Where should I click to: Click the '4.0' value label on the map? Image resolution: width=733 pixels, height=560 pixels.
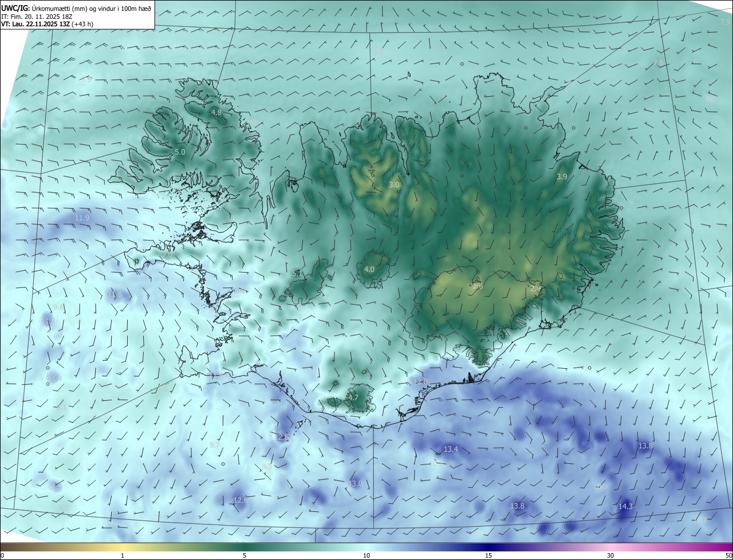(x=369, y=269)
